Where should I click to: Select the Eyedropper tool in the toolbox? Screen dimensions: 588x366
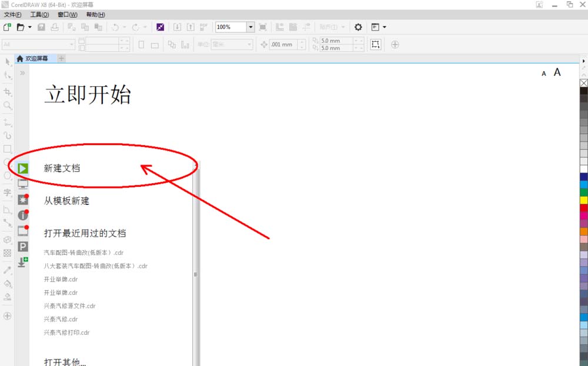(8, 270)
